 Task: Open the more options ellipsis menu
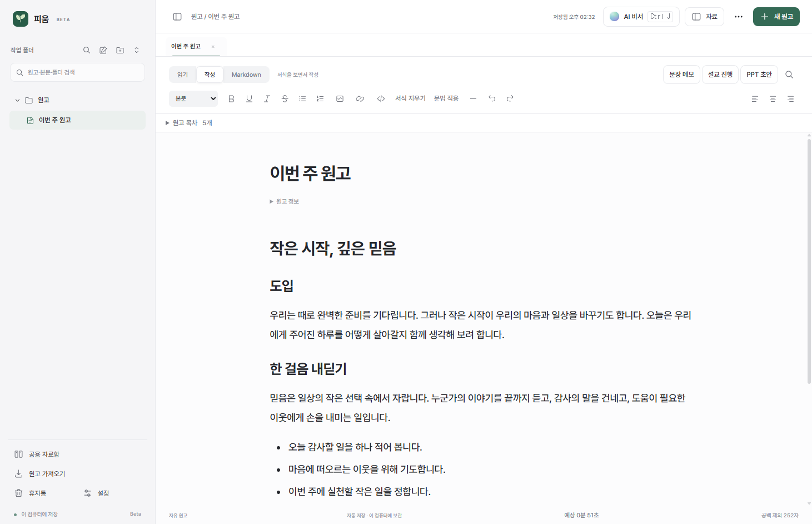coord(739,17)
